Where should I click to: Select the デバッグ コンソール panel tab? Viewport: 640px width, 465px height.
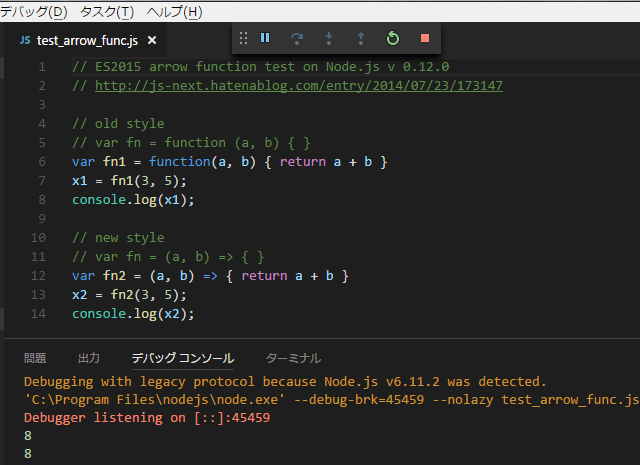tap(182, 358)
